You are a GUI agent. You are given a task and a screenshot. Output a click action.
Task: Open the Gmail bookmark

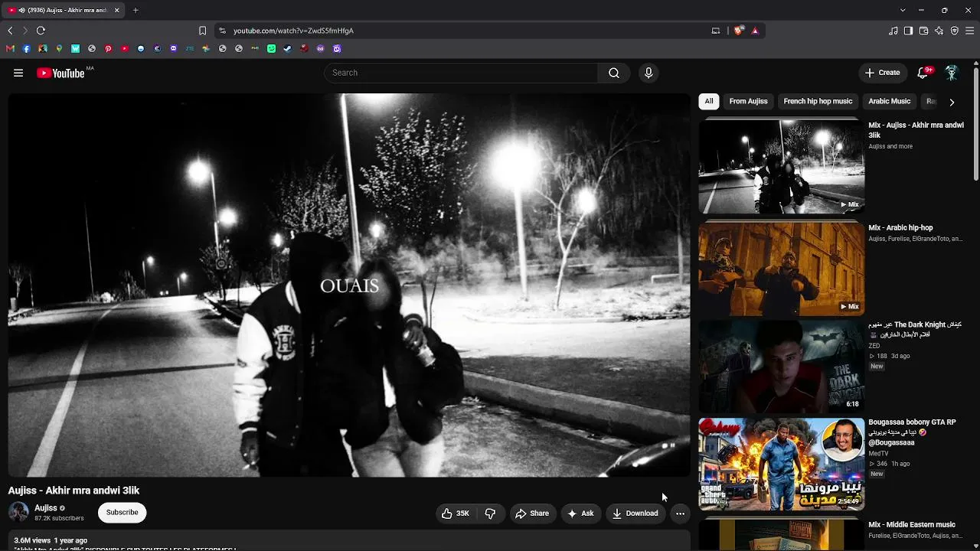pos(10,48)
